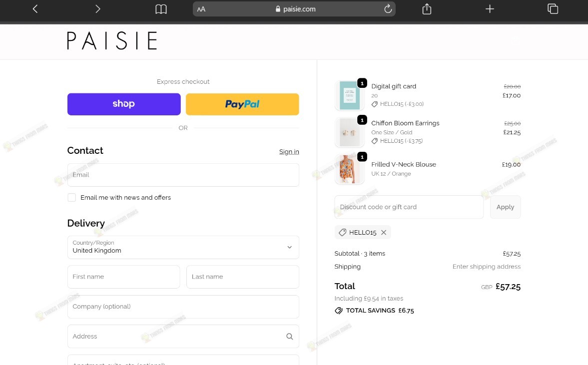This screenshot has width=588, height=365.
Task: Click the Total Savings tag icon
Action: point(339,310)
